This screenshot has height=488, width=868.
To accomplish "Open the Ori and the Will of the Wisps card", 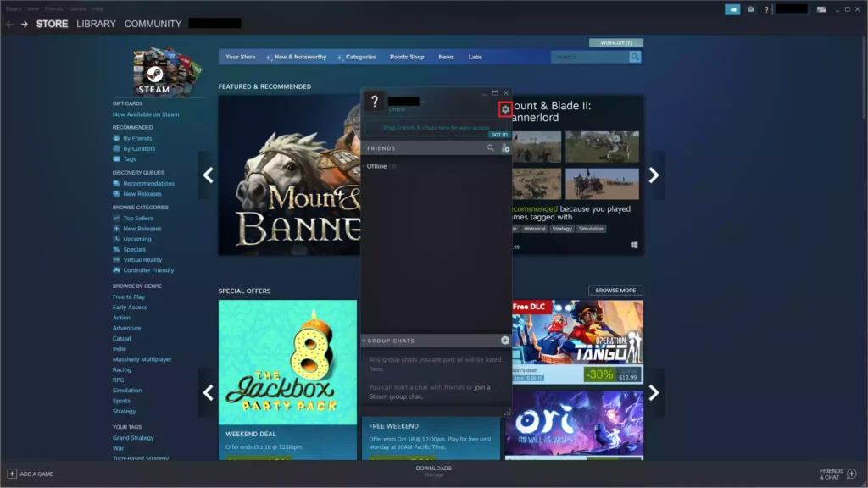I will tap(574, 425).
